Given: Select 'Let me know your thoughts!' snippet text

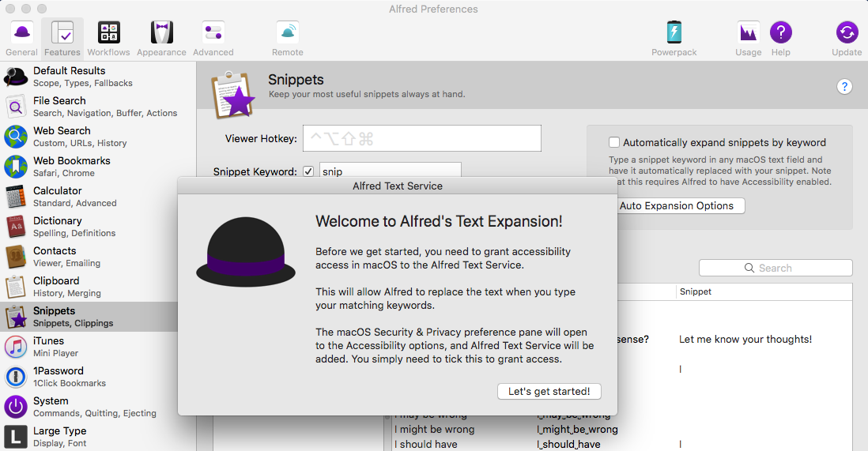Looking at the screenshot, I should coord(745,339).
